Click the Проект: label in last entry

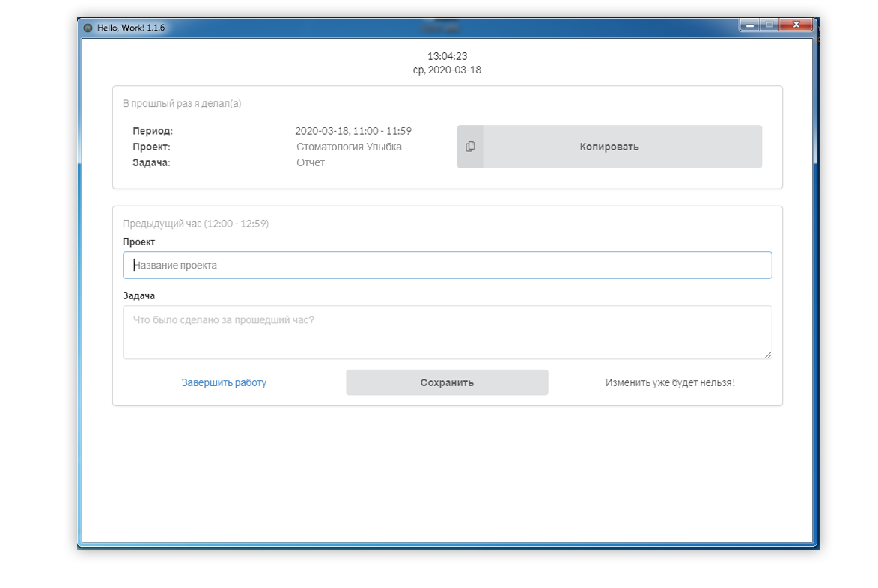pos(151,147)
